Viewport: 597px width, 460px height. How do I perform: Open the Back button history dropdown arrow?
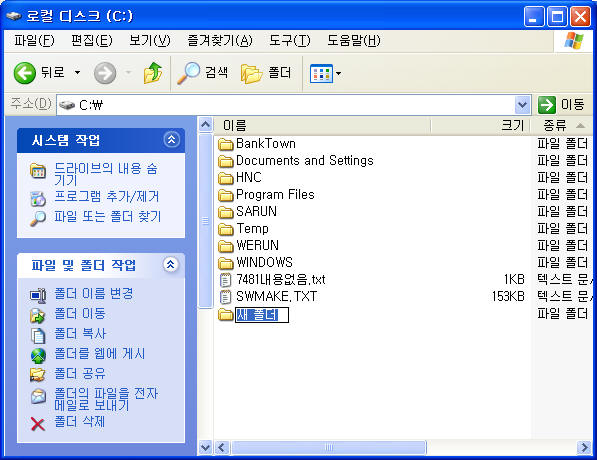coord(77,72)
